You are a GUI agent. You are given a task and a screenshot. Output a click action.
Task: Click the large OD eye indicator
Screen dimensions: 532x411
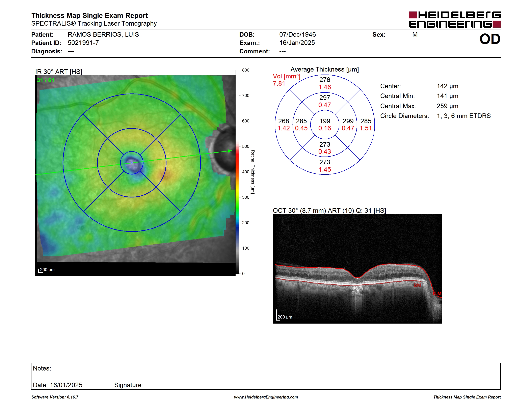[490, 39]
